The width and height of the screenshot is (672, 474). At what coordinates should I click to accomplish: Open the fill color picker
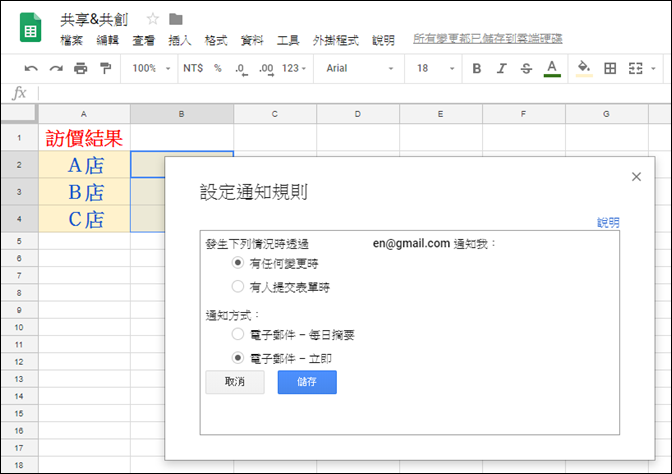pos(584,69)
